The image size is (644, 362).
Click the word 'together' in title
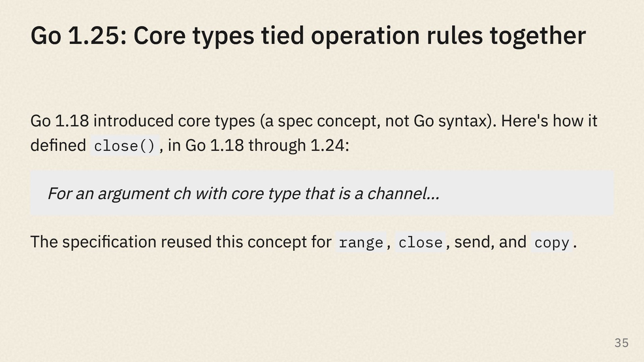(x=538, y=36)
